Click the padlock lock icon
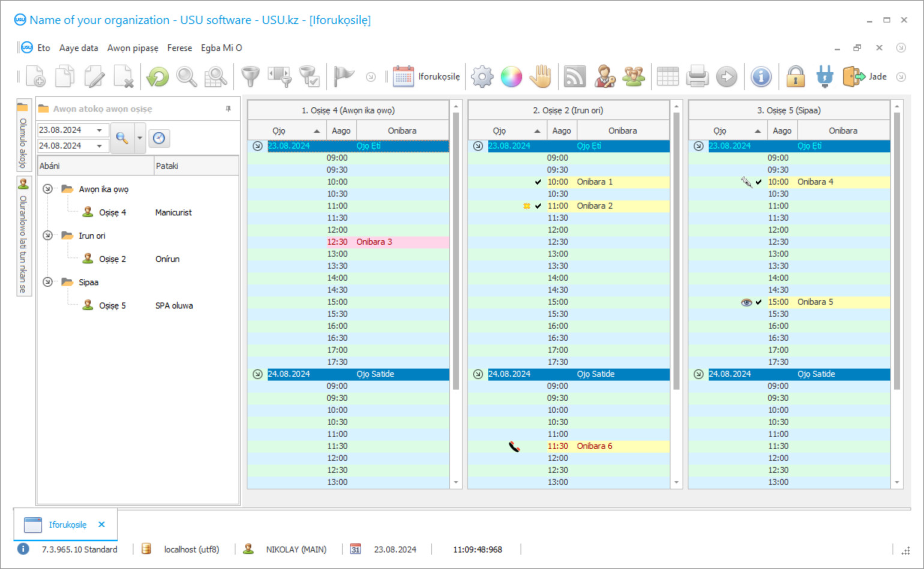The height and width of the screenshot is (569, 924). [795, 77]
